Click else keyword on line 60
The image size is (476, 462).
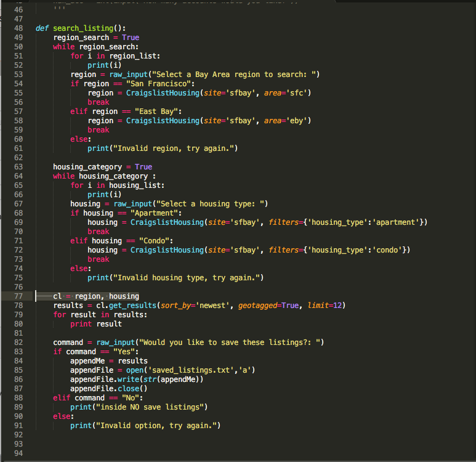[79, 139]
